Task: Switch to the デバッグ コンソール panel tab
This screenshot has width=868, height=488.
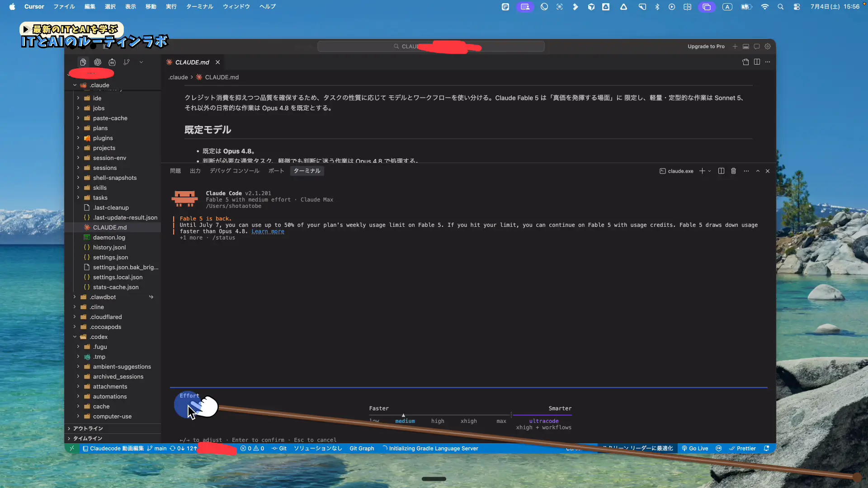Action: coord(235,171)
